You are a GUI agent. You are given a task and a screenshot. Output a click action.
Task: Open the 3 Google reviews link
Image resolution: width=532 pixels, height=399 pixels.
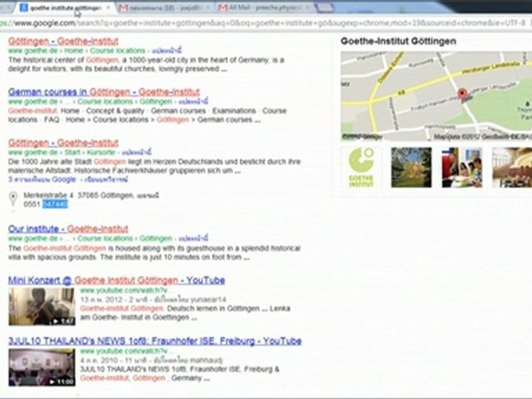pyautogui.click(x=42, y=180)
